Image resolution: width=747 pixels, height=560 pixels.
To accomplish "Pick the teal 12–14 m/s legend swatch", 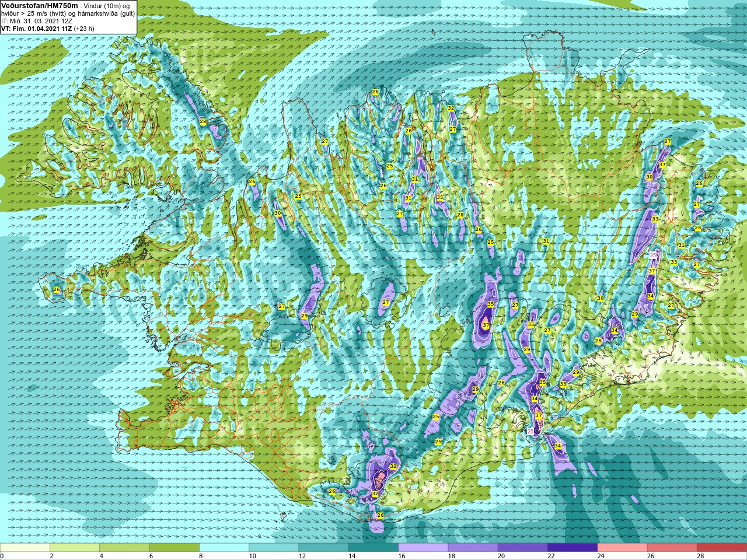I will (x=324, y=548).
